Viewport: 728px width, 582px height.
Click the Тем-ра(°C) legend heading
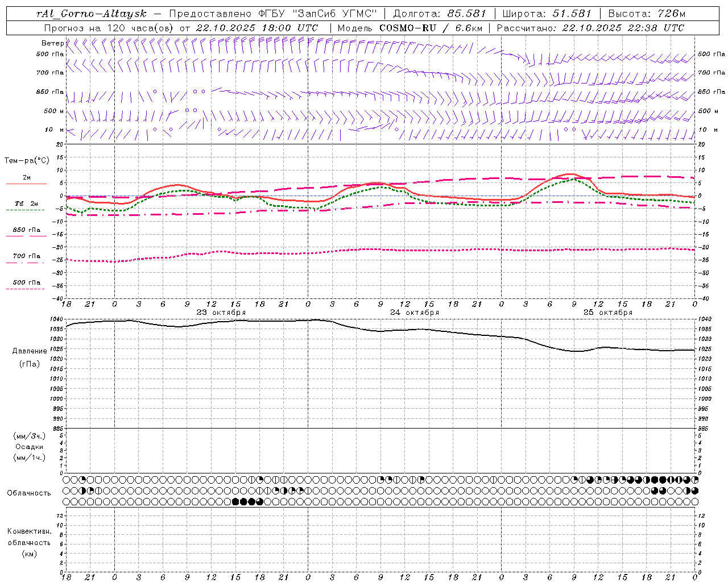click(x=27, y=161)
